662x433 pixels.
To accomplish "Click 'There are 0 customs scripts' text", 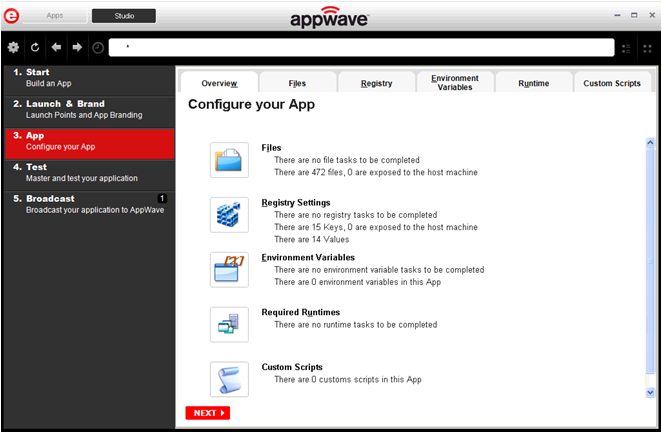I will coord(348,379).
